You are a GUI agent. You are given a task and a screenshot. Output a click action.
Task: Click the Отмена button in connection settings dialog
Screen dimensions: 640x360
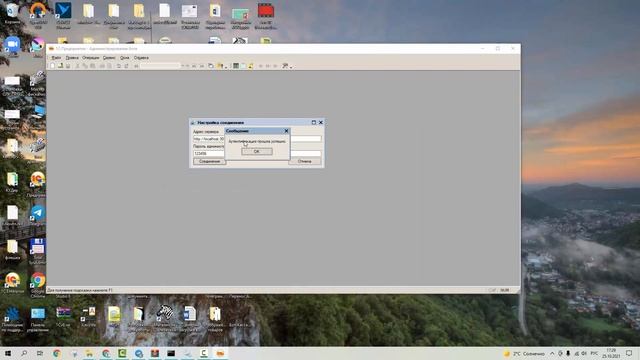coord(304,162)
